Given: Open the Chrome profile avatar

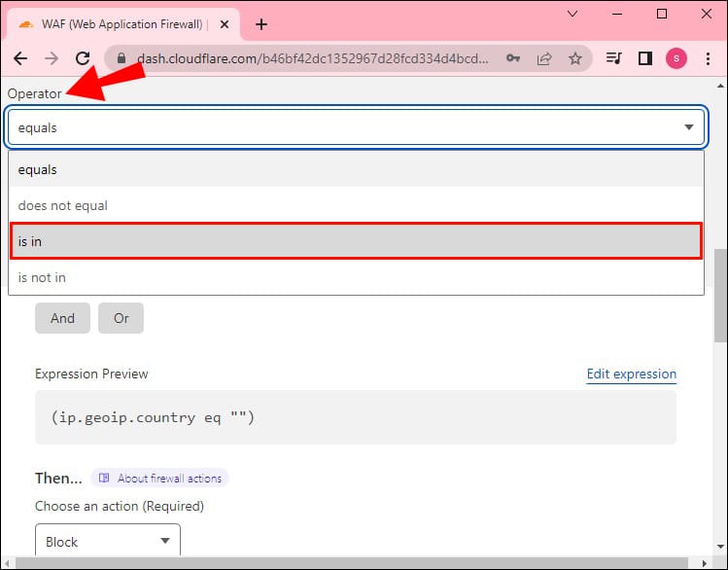Looking at the screenshot, I should click(x=676, y=58).
